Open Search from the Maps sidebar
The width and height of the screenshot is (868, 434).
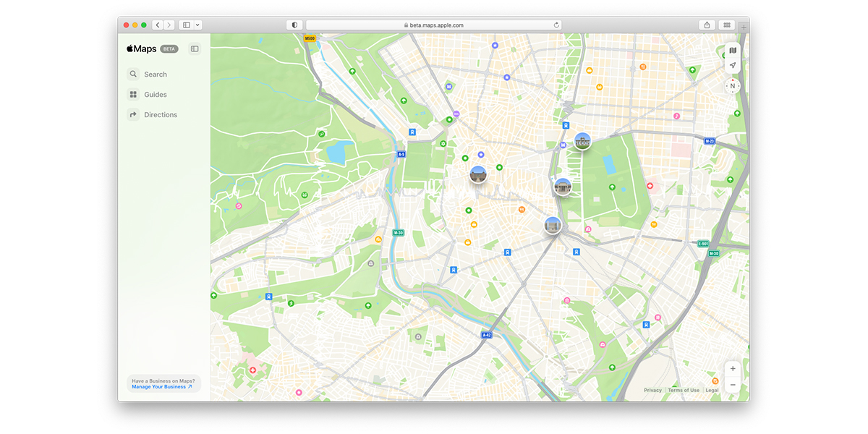coord(153,74)
